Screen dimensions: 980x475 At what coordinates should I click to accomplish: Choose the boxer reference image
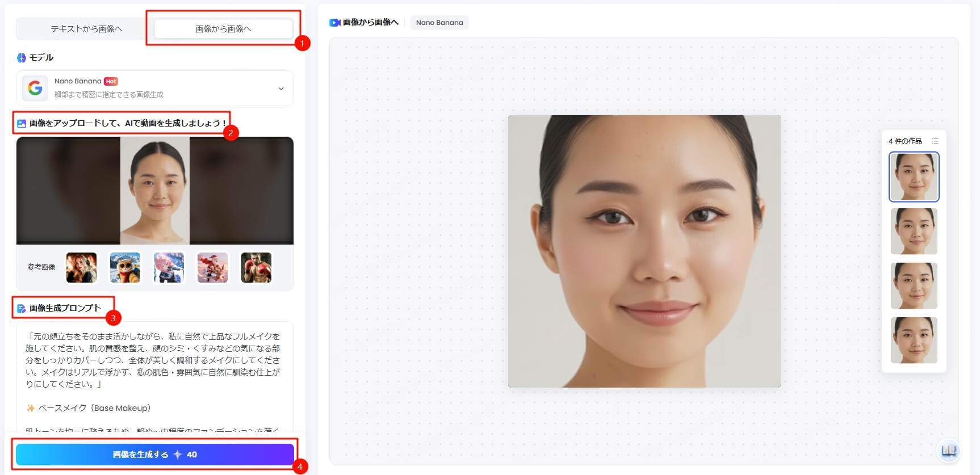(x=256, y=267)
